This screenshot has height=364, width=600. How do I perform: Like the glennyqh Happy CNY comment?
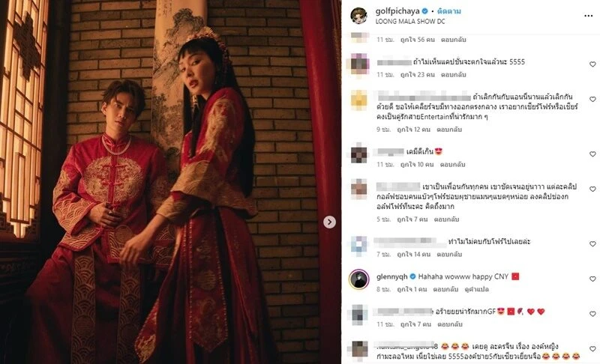[x=592, y=279]
